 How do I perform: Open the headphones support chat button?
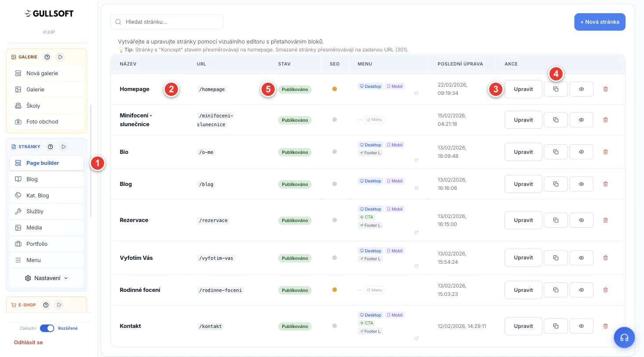click(x=624, y=338)
